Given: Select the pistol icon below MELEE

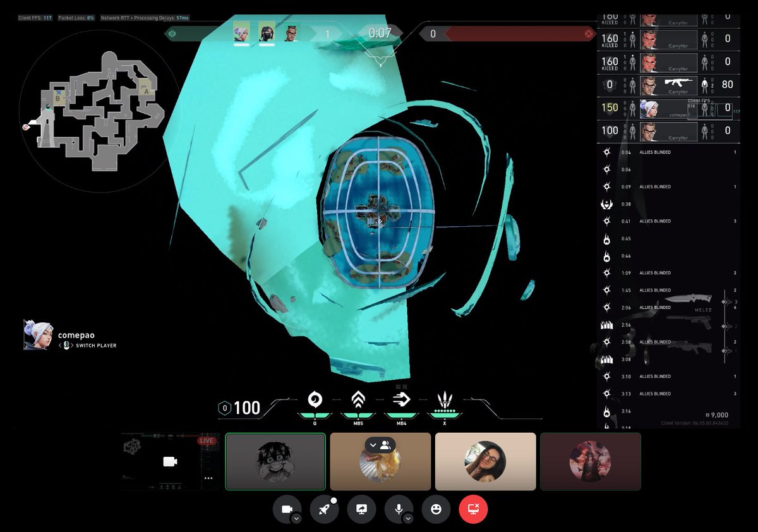Looking at the screenshot, I should [x=690, y=322].
